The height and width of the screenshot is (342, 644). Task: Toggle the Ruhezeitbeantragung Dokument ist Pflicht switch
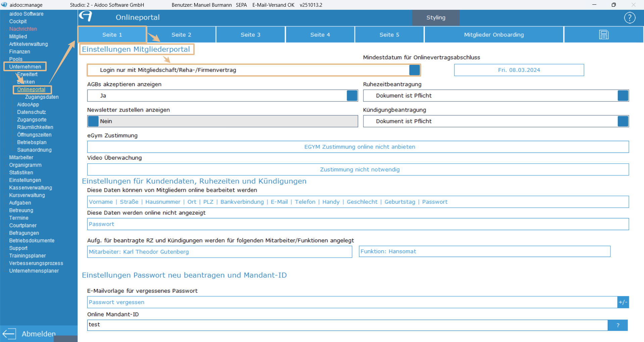coord(623,96)
